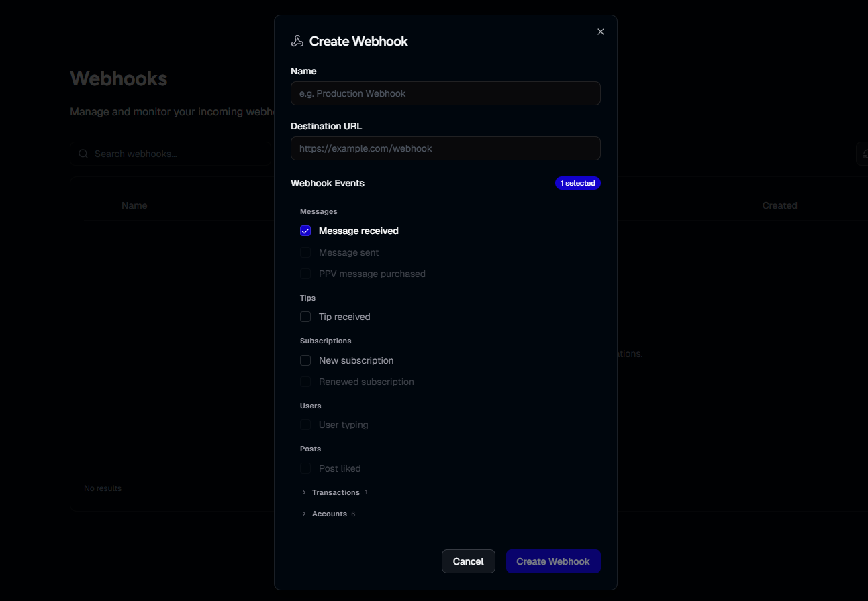Enable the User typing event
The width and height of the screenshot is (868, 601).
[305, 425]
